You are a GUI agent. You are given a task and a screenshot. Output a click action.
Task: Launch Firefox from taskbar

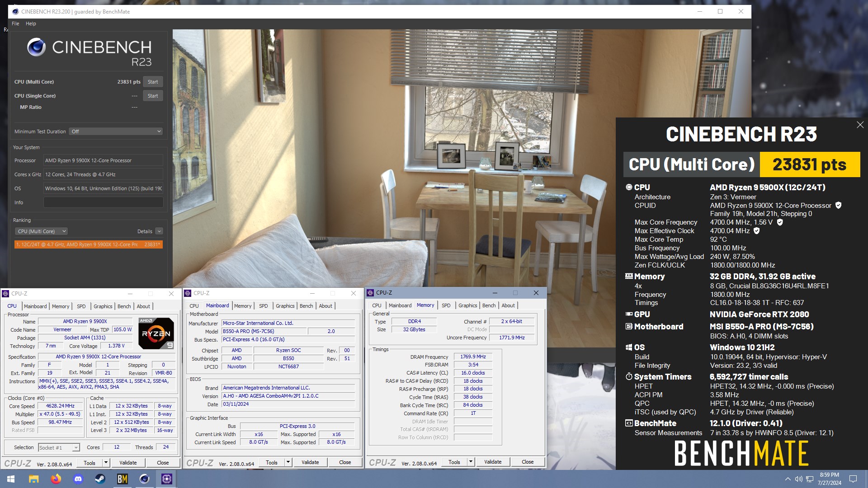[x=56, y=479]
